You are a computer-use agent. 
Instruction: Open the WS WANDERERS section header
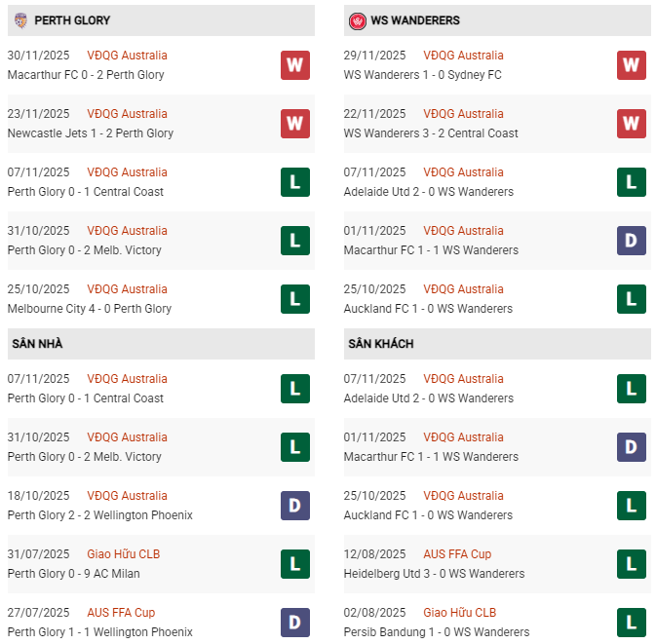[415, 20]
